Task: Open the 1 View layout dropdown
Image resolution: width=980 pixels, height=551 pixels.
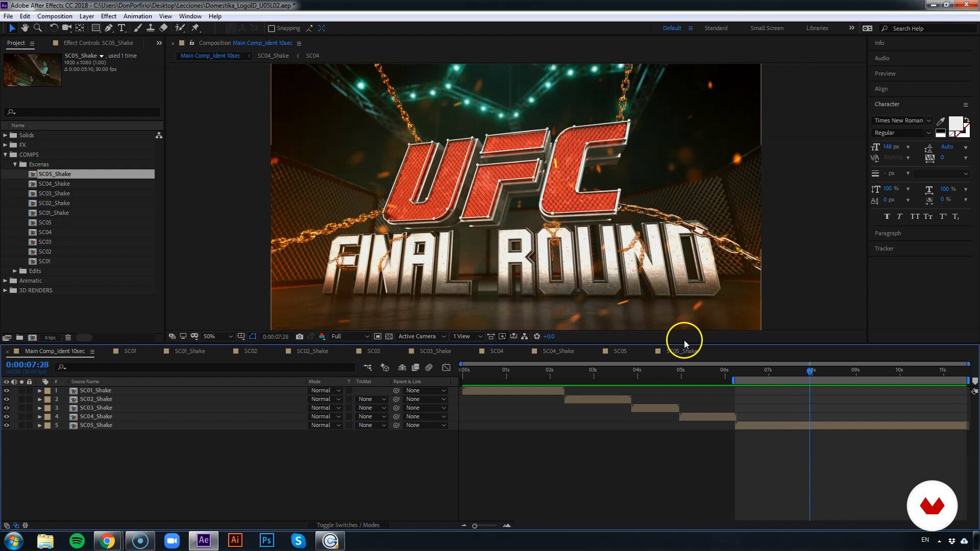Action: point(468,337)
